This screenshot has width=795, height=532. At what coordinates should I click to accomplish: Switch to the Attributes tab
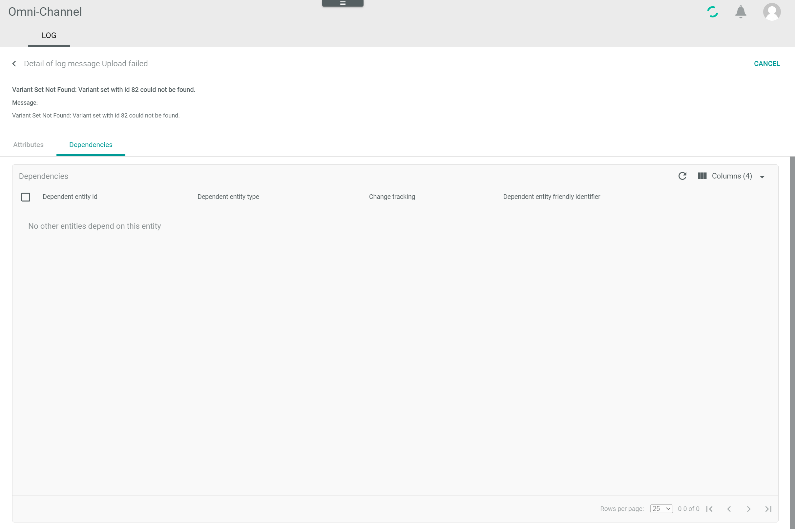[28, 144]
